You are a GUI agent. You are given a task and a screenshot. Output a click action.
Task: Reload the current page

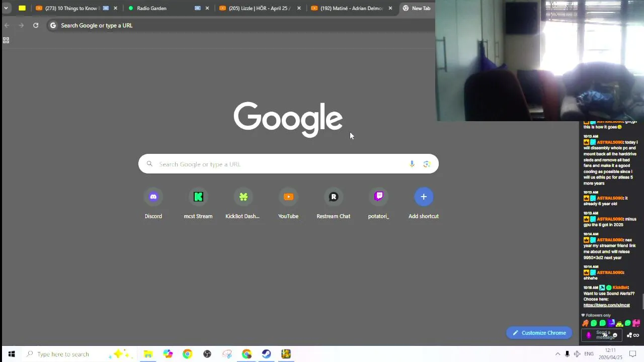click(36, 25)
